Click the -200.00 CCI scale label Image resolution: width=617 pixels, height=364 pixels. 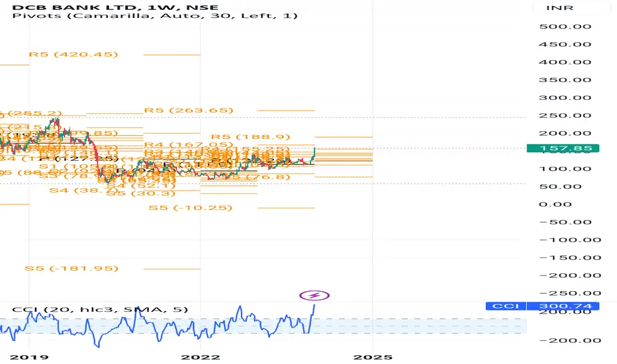coord(570,341)
